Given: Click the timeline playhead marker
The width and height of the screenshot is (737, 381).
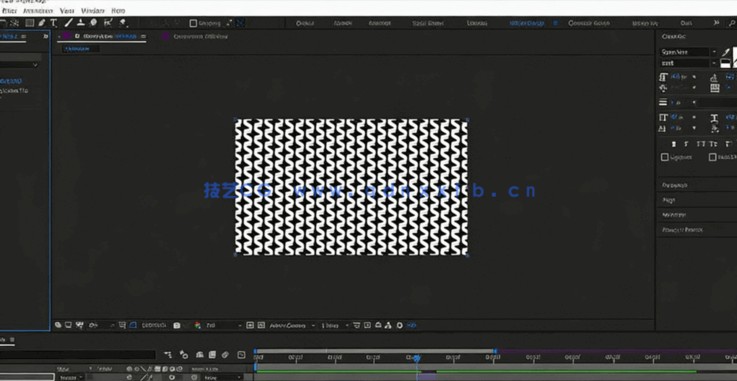Looking at the screenshot, I should 416,358.
